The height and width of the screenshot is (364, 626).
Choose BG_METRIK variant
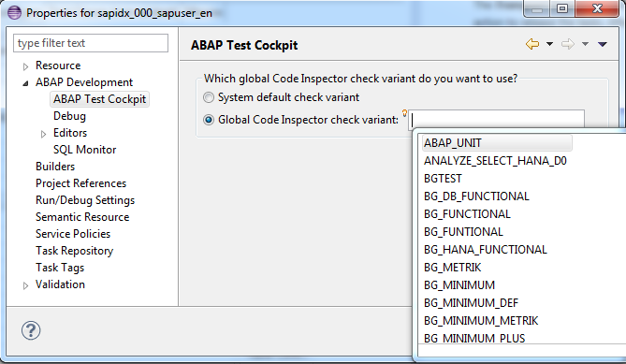pyautogui.click(x=452, y=268)
